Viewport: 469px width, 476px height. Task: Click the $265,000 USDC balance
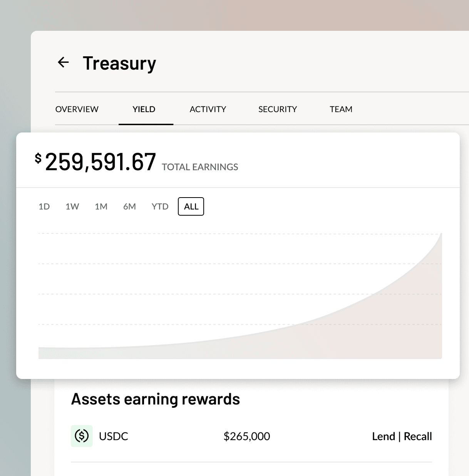[x=247, y=436]
